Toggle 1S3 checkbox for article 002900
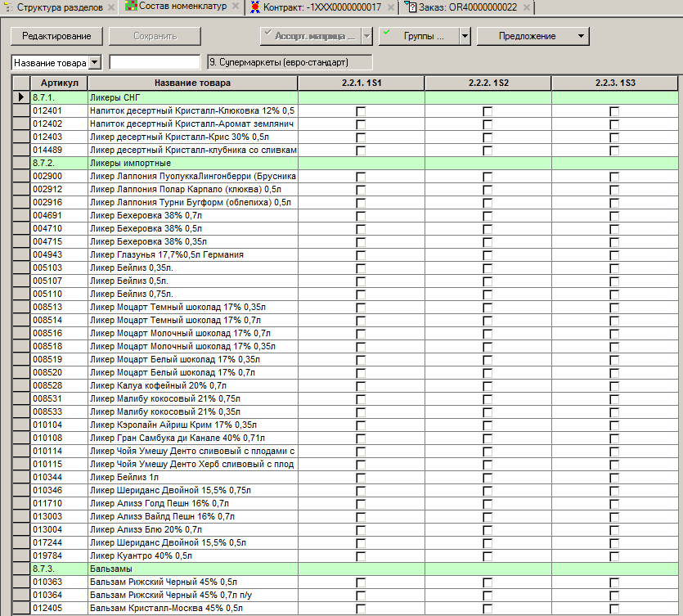 pos(614,177)
